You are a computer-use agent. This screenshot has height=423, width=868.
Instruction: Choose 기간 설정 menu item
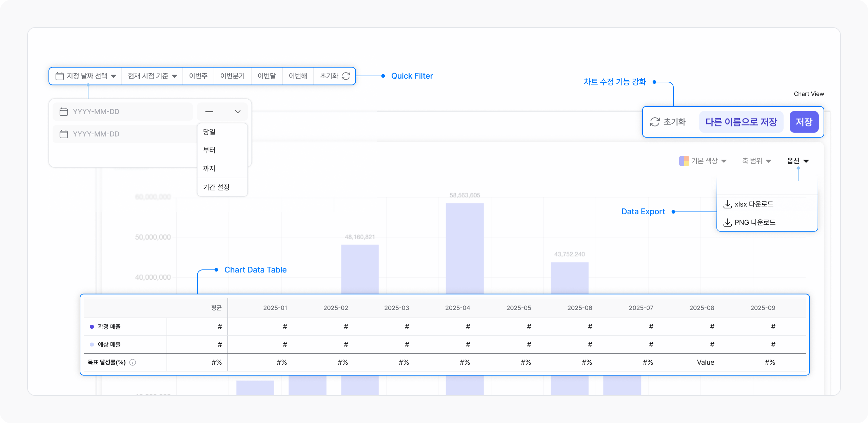point(216,187)
